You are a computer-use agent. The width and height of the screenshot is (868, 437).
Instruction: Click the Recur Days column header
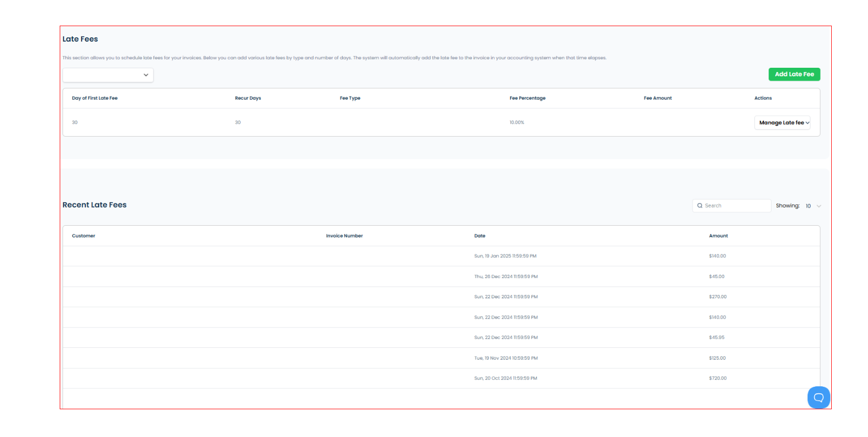tap(248, 98)
